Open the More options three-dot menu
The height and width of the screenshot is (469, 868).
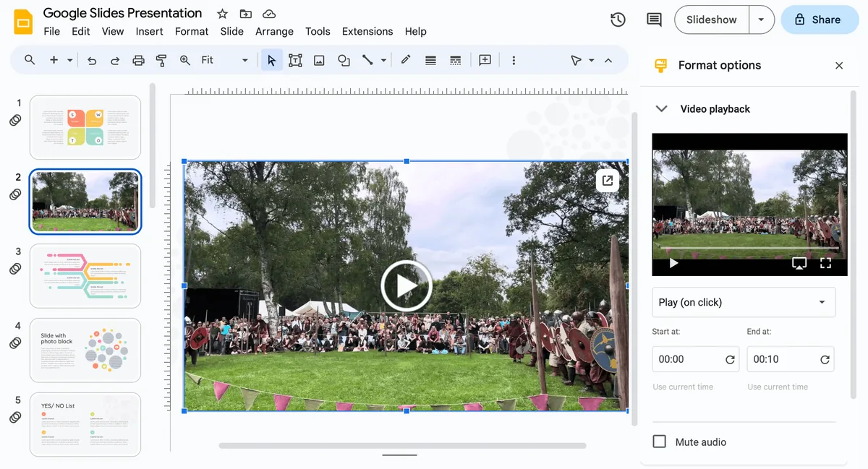pos(514,60)
